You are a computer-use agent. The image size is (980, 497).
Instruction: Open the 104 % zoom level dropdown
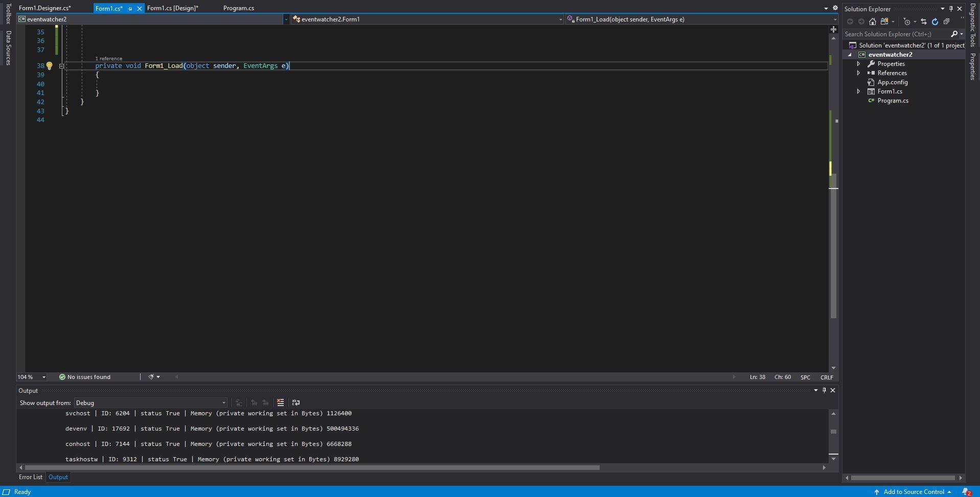tap(43, 377)
